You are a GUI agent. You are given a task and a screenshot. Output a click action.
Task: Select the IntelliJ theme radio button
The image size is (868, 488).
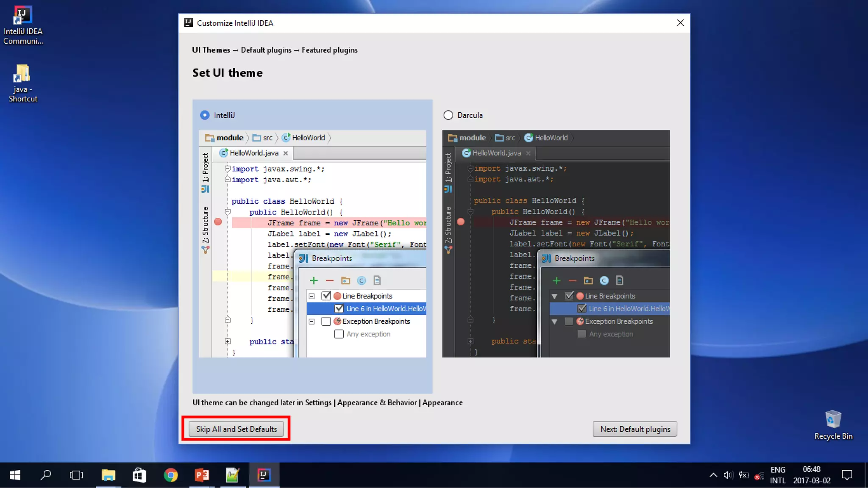205,115
